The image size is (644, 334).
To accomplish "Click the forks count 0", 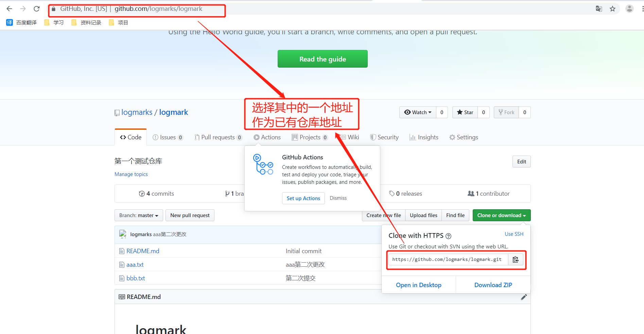I will click(525, 112).
